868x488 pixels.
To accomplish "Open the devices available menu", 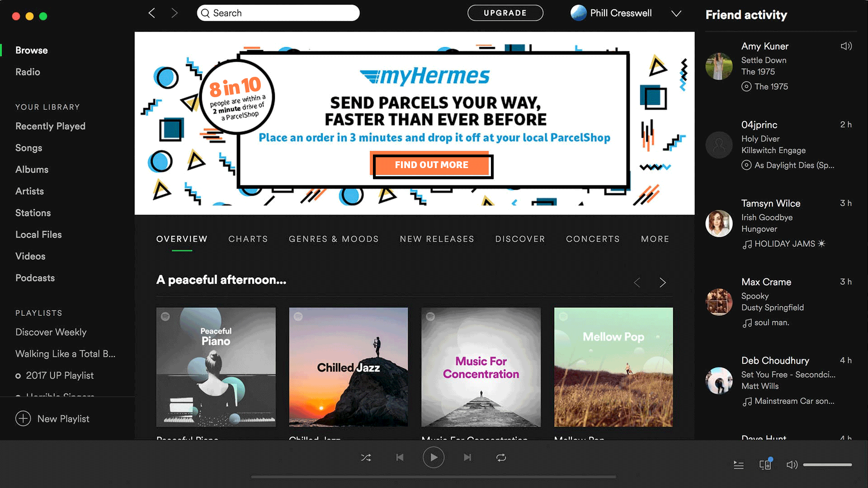I will coord(765,465).
